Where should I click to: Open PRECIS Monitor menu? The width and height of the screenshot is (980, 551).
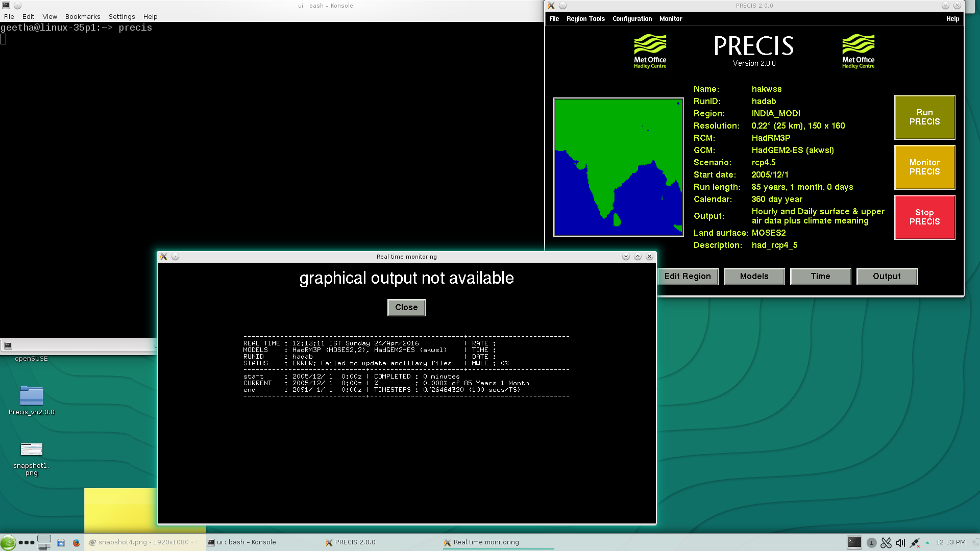(x=671, y=19)
